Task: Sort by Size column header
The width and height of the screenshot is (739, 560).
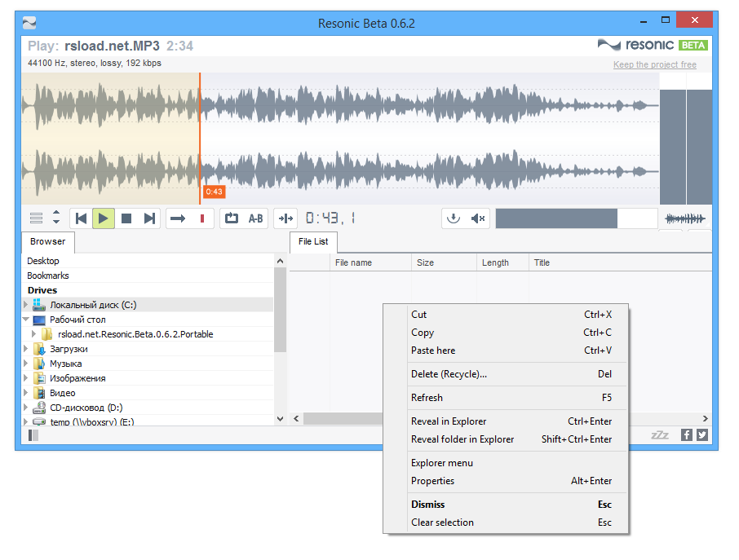Action: point(444,262)
